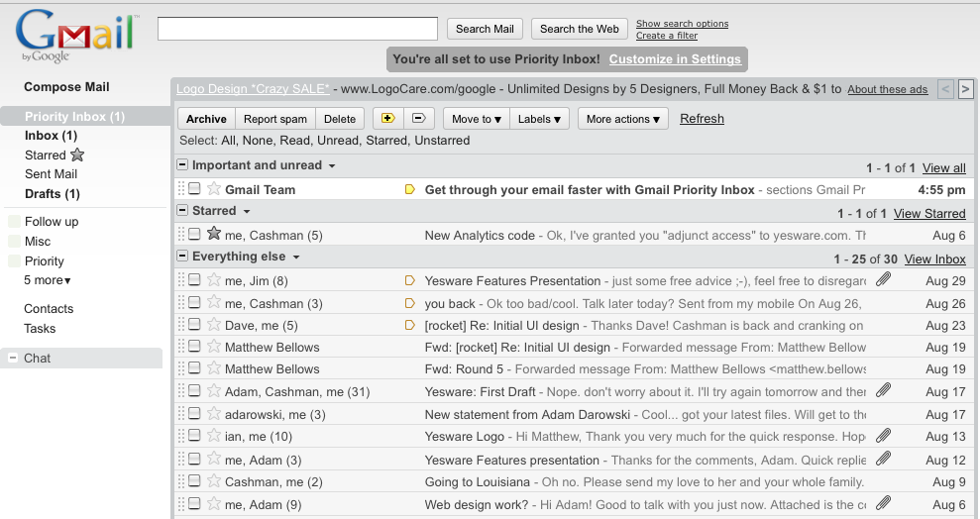Screen dimensions: 980x519
Task: Click Report spam button
Action: click(275, 119)
